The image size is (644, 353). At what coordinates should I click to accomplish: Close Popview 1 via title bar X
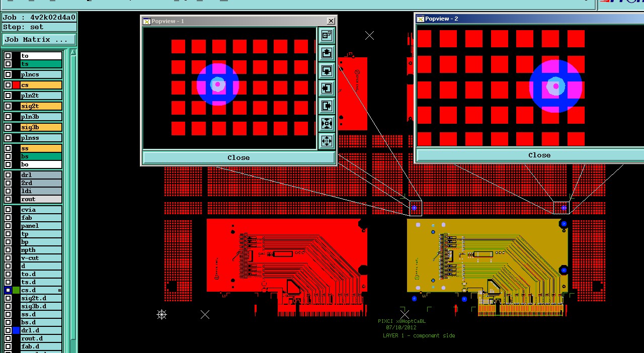click(x=331, y=21)
